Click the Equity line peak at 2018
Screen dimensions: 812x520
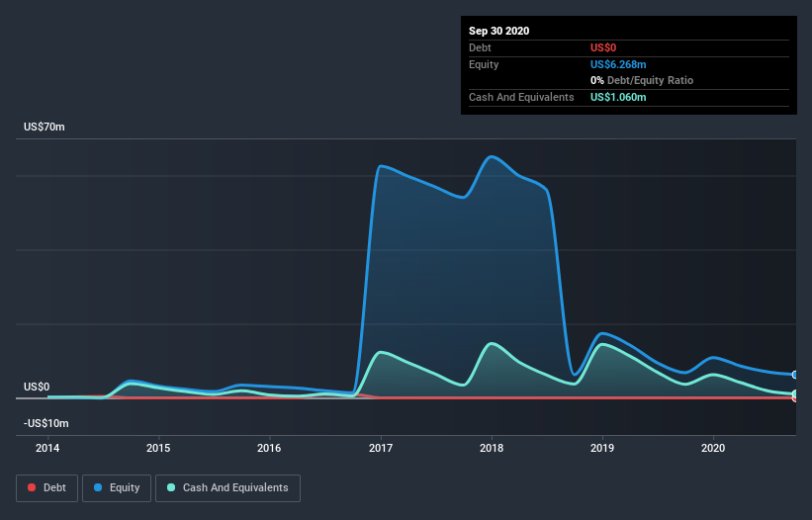[492, 157]
